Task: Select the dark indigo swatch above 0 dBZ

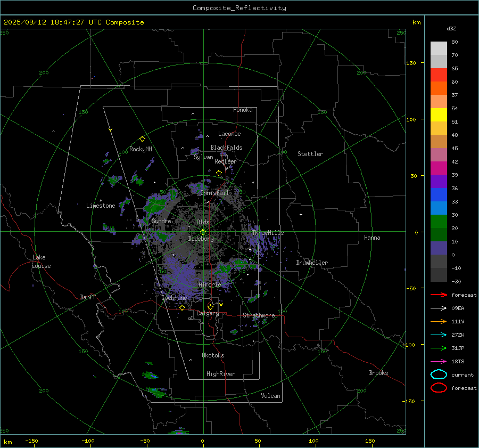Action: 439,248
